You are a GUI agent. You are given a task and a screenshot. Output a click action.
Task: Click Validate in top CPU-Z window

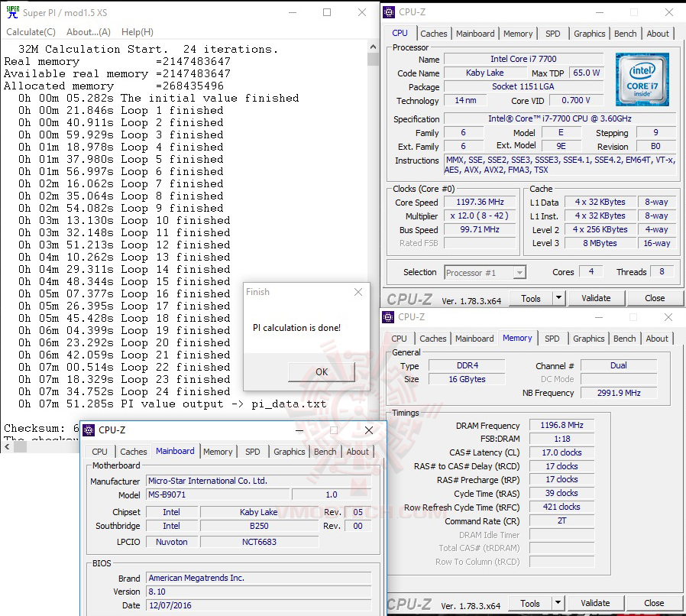click(x=596, y=299)
